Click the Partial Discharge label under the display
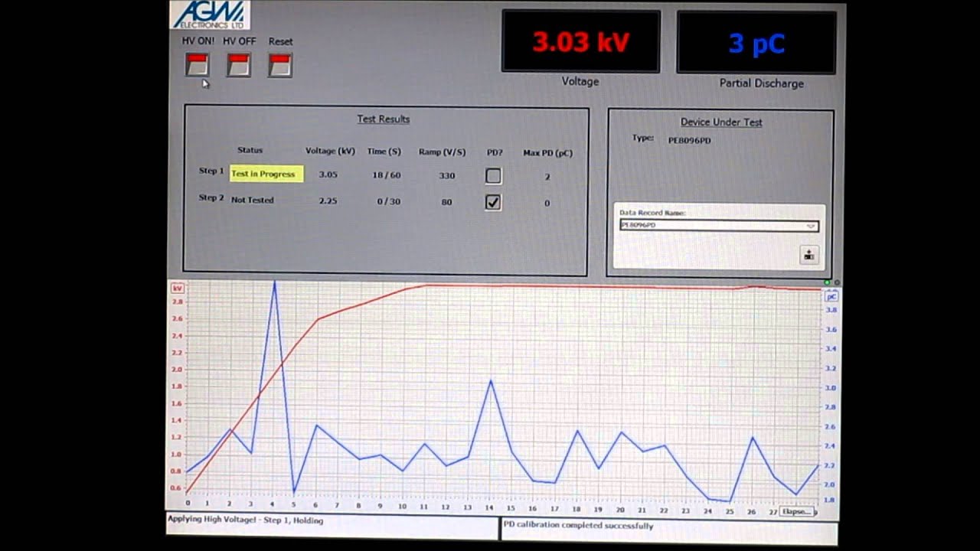Image resolution: width=980 pixels, height=551 pixels. coord(761,83)
